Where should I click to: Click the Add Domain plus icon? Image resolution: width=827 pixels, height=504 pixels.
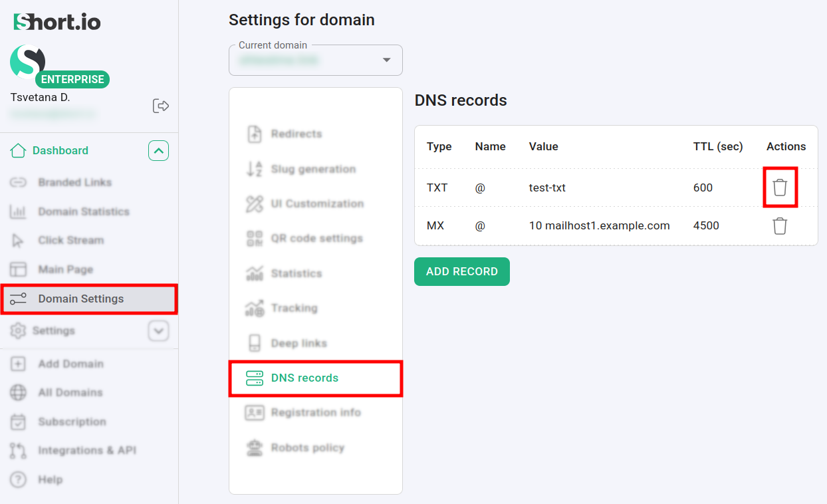18,364
